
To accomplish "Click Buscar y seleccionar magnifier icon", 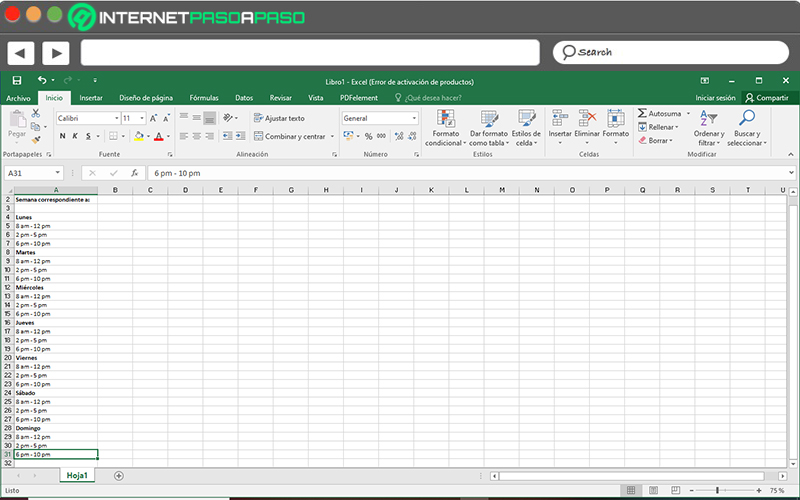I will point(747,118).
